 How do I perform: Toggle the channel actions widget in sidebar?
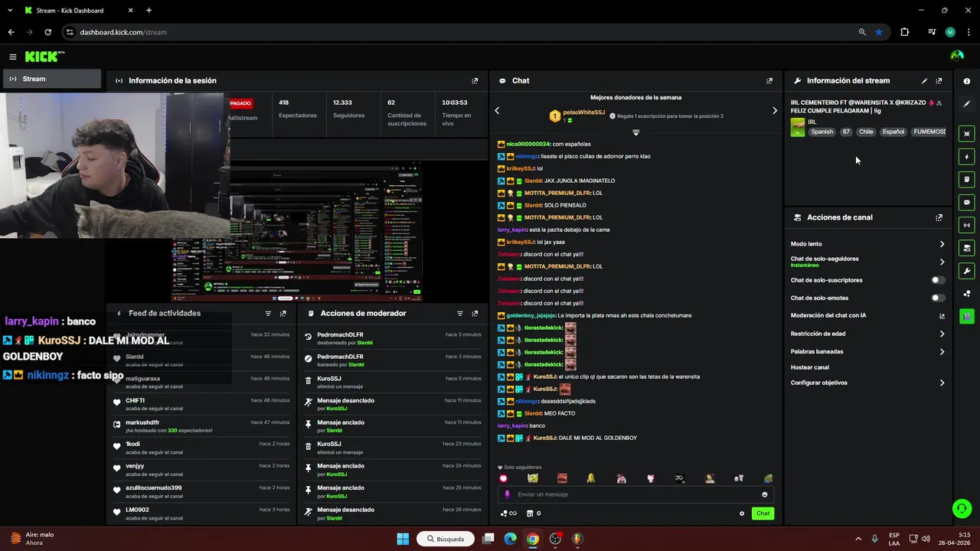click(967, 248)
